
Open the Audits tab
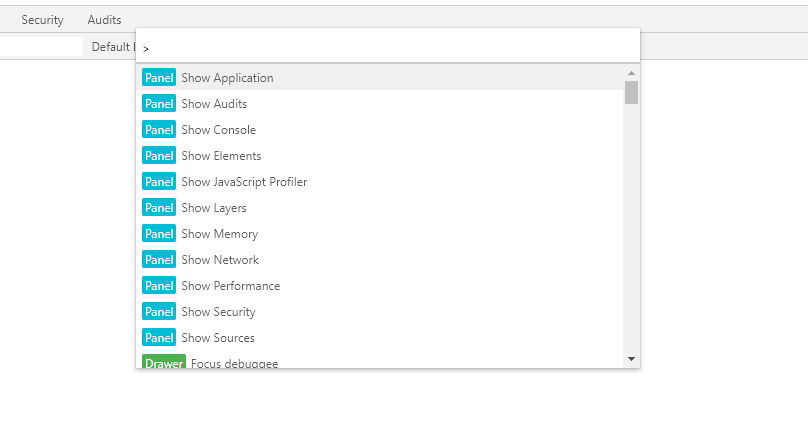tap(104, 20)
